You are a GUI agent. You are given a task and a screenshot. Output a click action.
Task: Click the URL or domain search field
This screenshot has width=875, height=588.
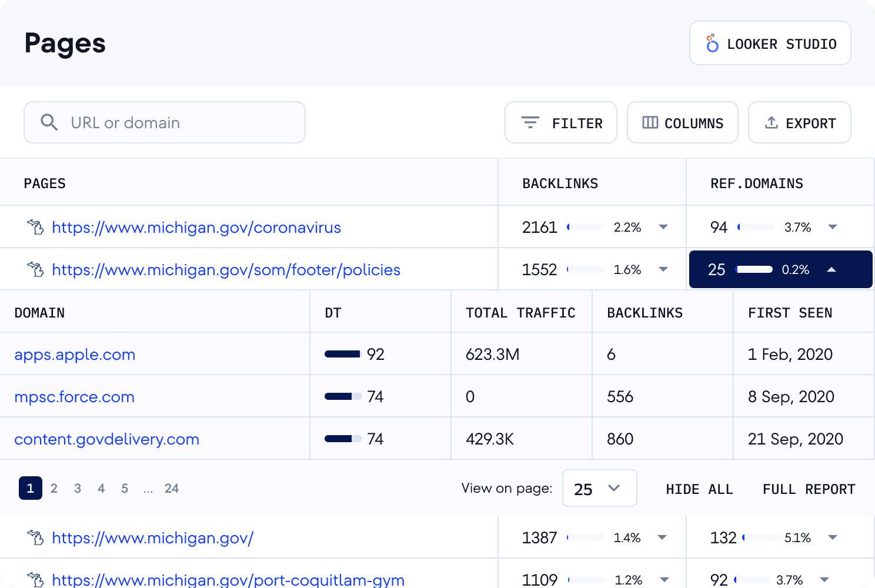click(x=165, y=122)
